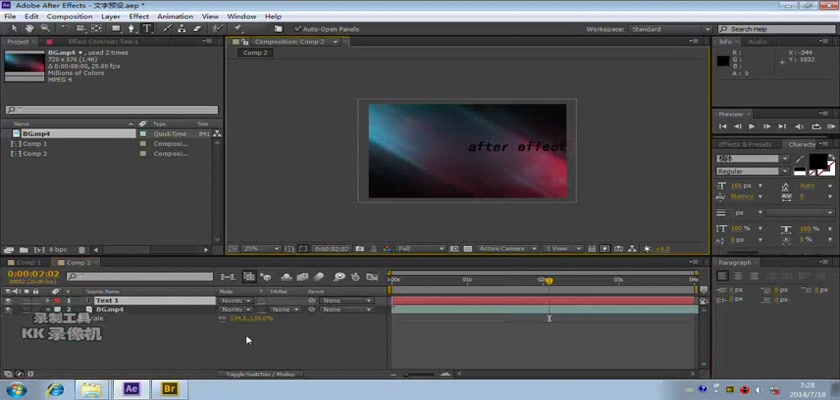Select the Hand tool in the toolbar
Viewport: 840px width, 400px height.
(x=31, y=28)
